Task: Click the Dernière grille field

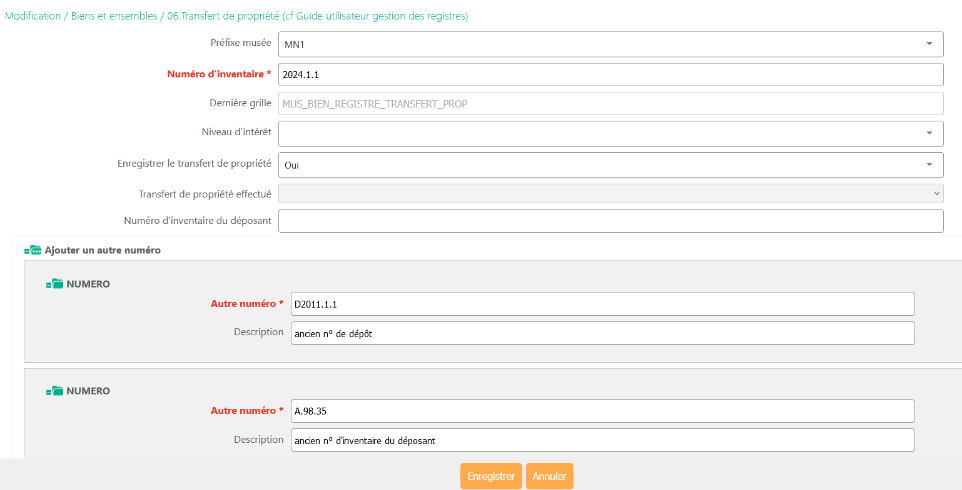Action: click(610, 103)
